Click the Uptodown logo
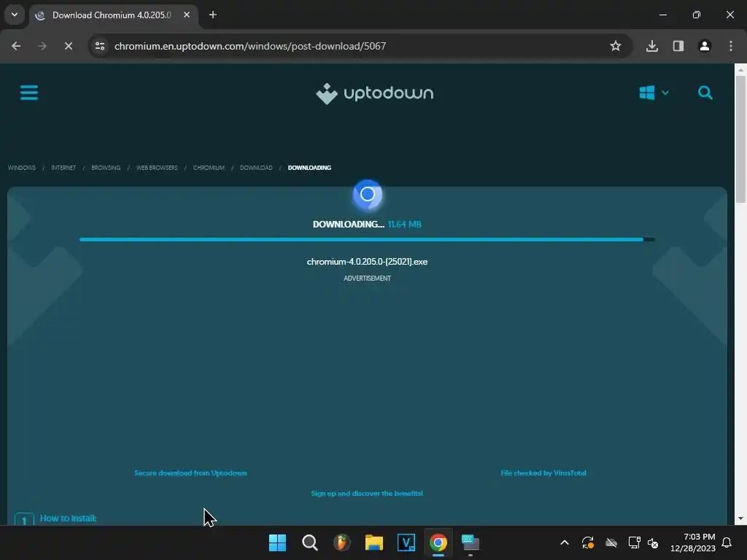 [374, 93]
